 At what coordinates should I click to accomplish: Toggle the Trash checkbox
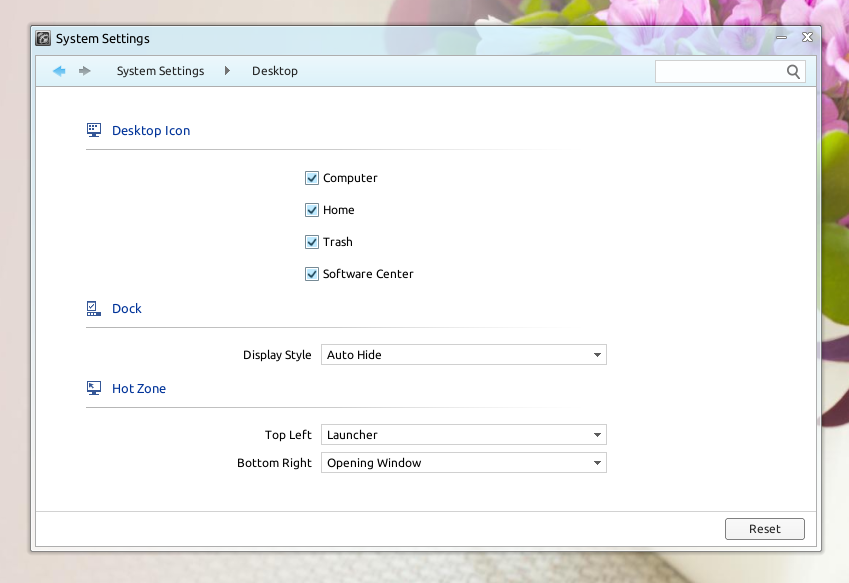(x=312, y=241)
